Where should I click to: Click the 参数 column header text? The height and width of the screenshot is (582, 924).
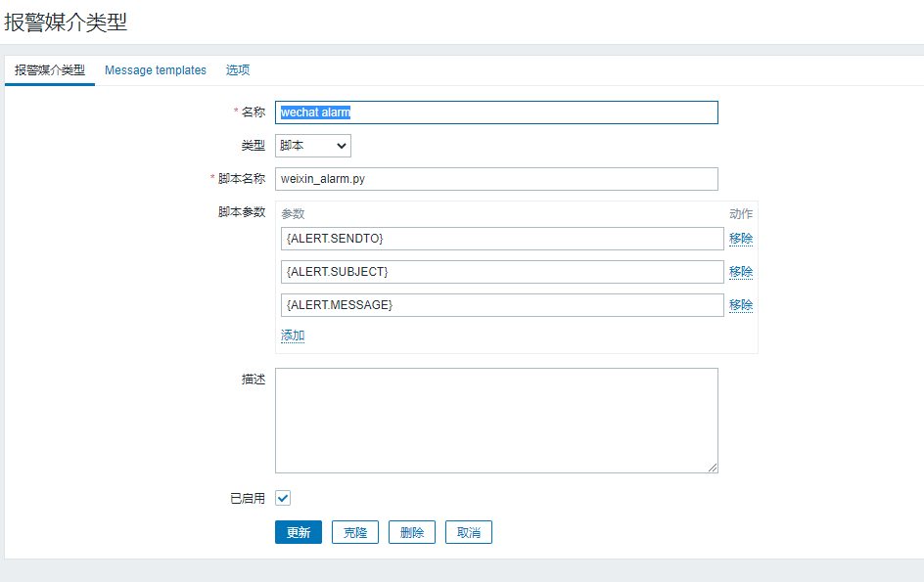point(293,214)
